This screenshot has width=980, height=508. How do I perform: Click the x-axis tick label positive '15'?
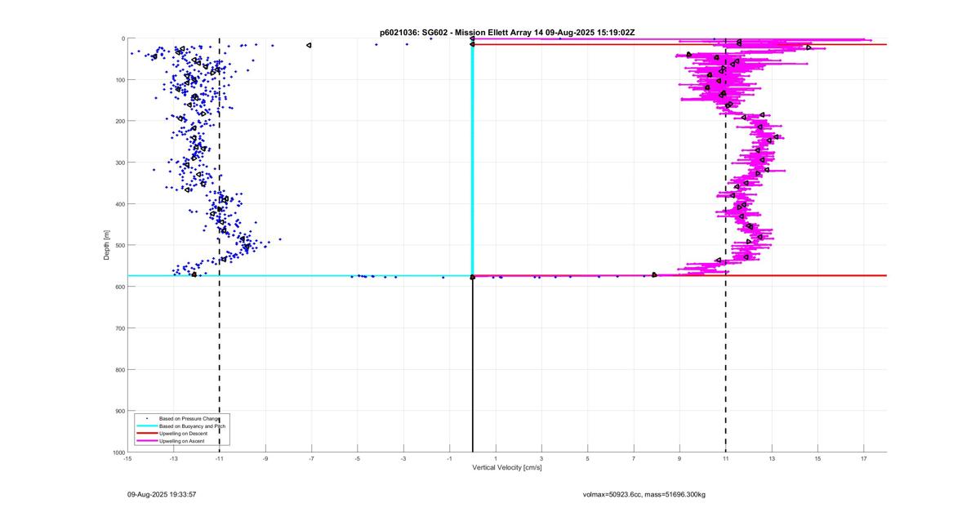click(817, 459)
